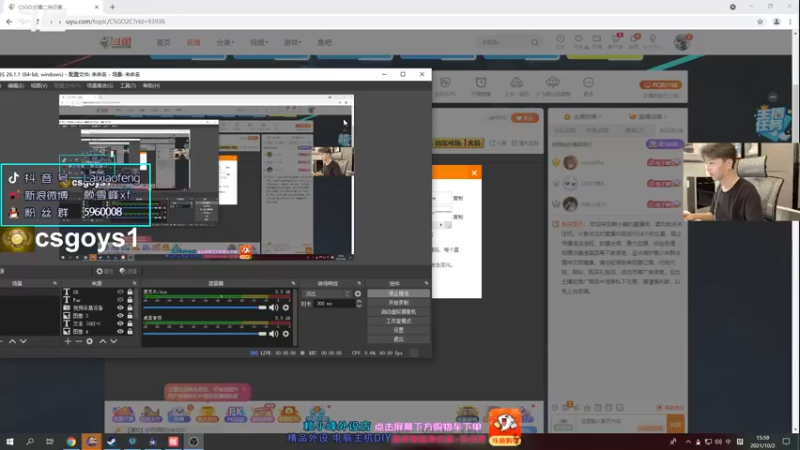The width and height of the screenshot is (800, 450).
Task: Move selected source up with arrow icon
Action: click(103, 341)
